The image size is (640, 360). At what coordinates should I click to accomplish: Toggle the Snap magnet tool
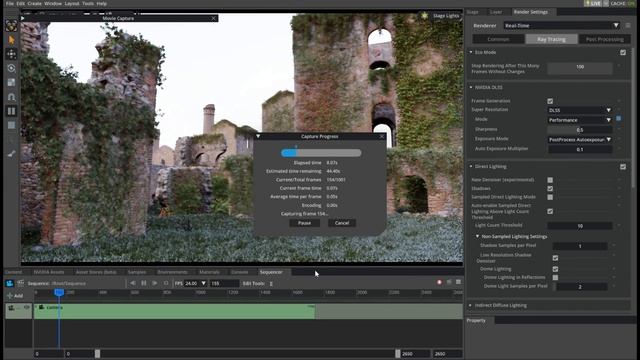[11, 97]
